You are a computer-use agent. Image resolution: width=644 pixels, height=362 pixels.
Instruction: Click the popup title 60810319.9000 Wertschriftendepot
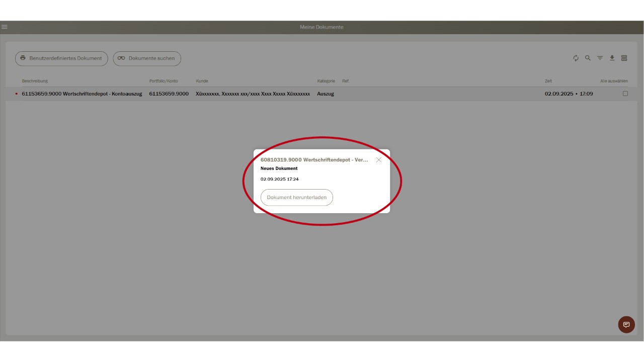pos(314,160)
